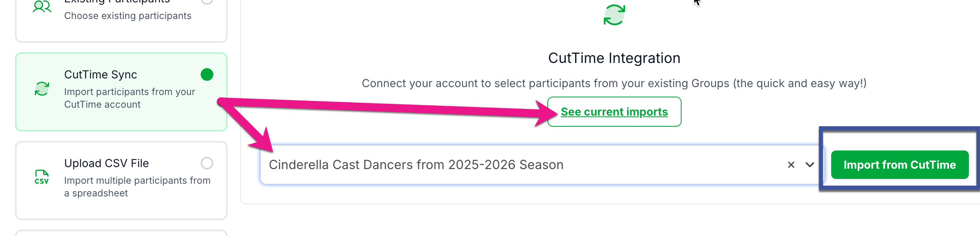The image size is (980, 236).
Task: Click the CutTime Sync refresh arrows icon
Action: (42, 89)
